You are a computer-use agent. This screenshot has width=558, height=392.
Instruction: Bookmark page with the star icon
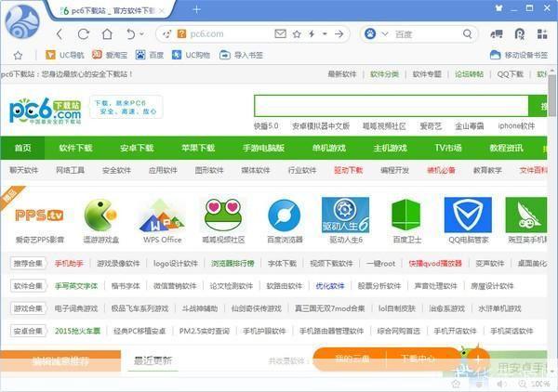297,34
